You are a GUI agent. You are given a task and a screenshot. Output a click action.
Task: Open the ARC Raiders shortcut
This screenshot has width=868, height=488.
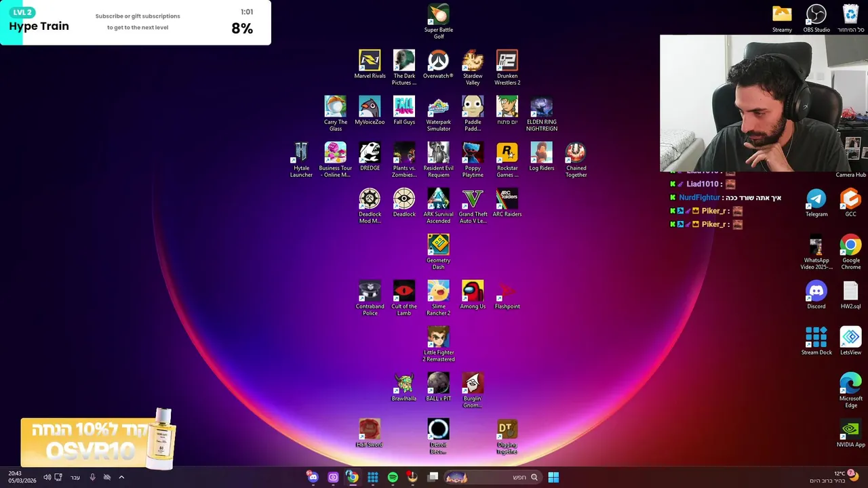[507, 203]
